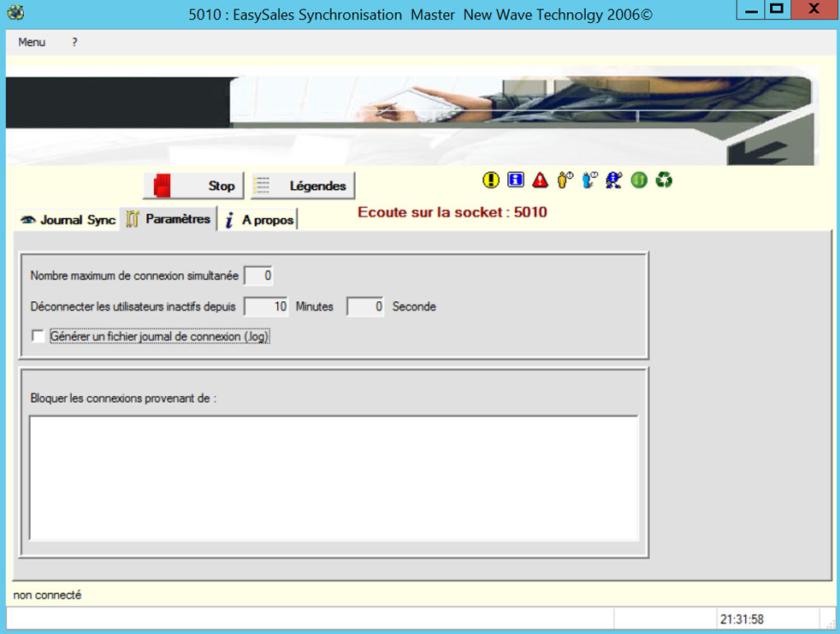Click the blue person with speech bubble icon
The width and height of the screenshot is (840, 634).
[x=589, y=180]
